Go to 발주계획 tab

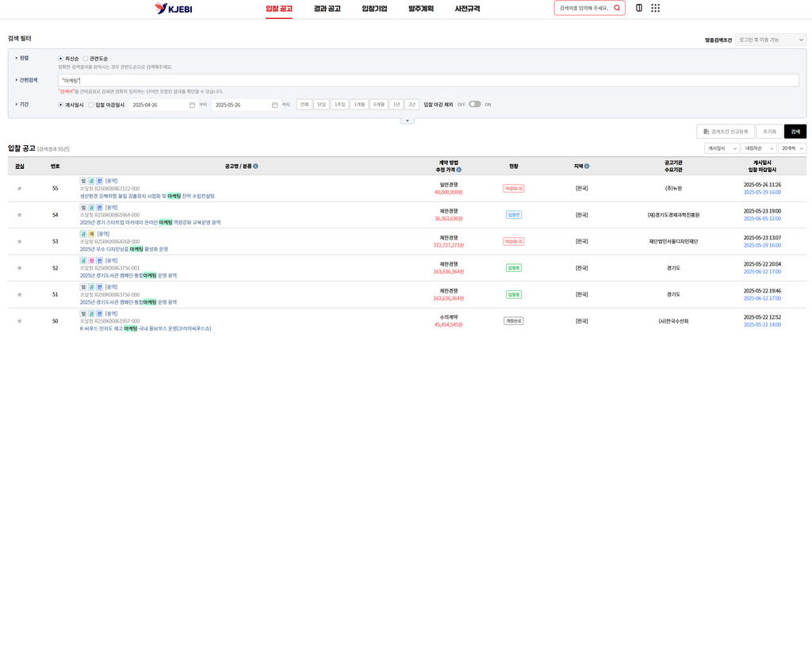[x=421, y=9]
